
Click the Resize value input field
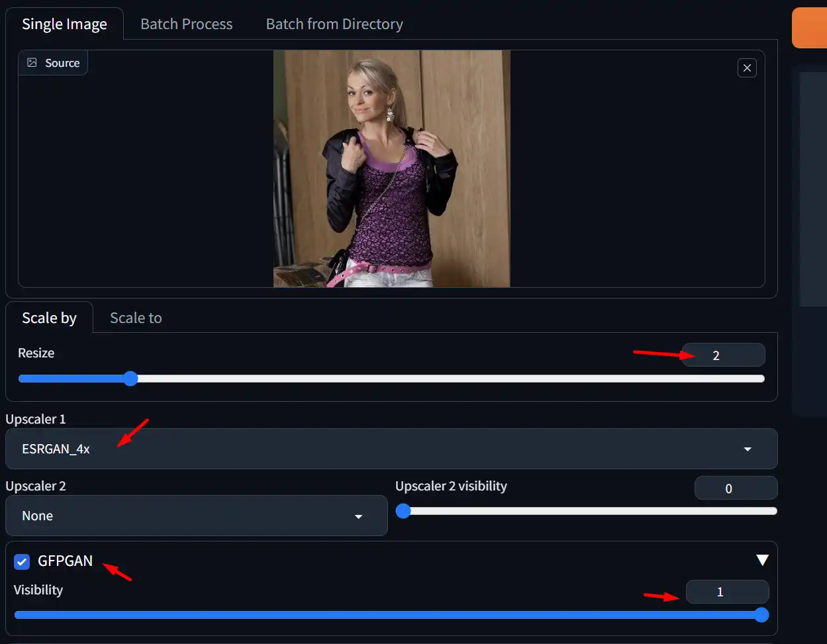(723, 355)
